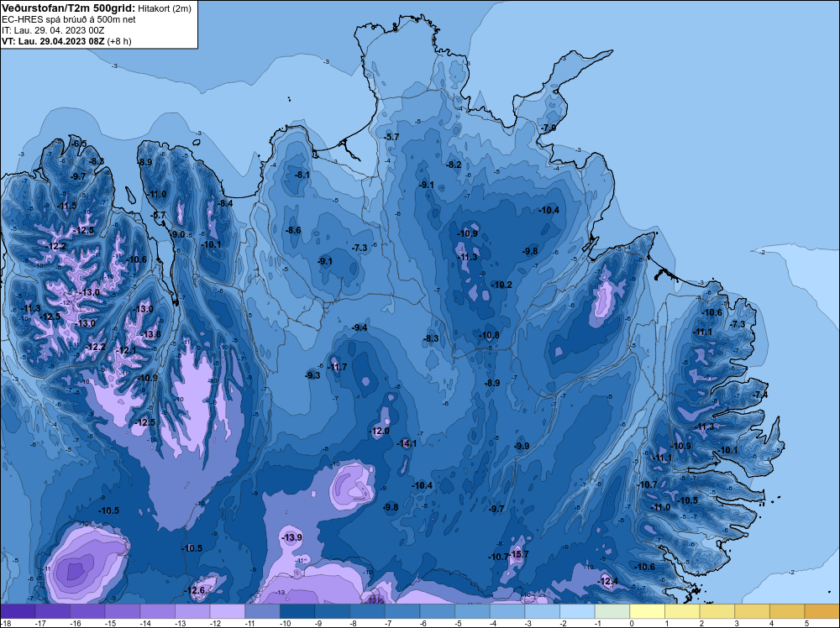This screenshot has width=840, height=628.
Task: Click the legend swatch between -7 and -6
Action: point(402,611)
